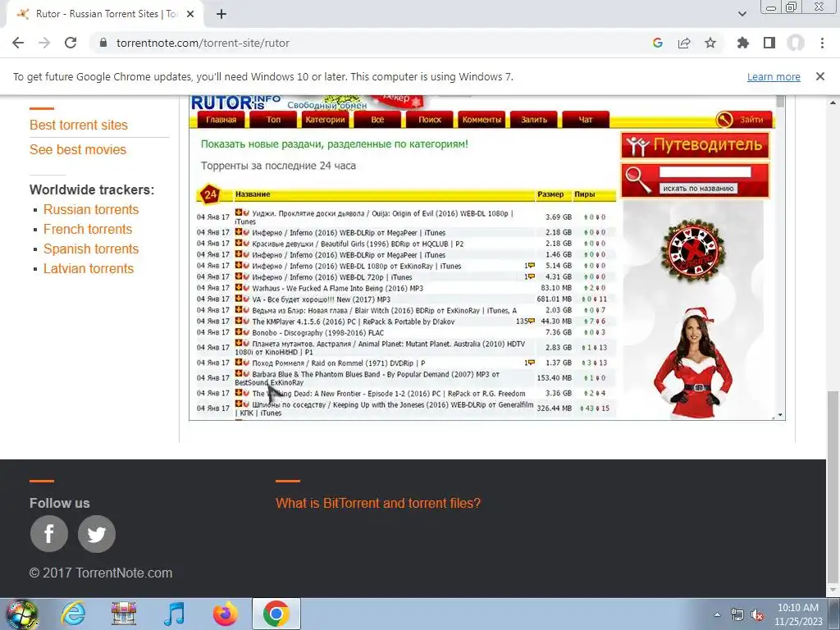Expand the tab search chevron

(x=742, y=14)
